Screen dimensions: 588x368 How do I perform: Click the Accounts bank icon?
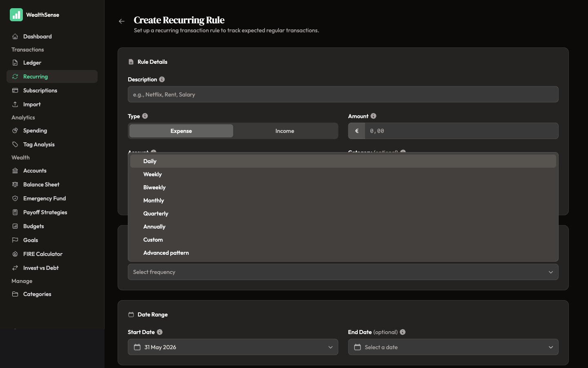(15, 171)
